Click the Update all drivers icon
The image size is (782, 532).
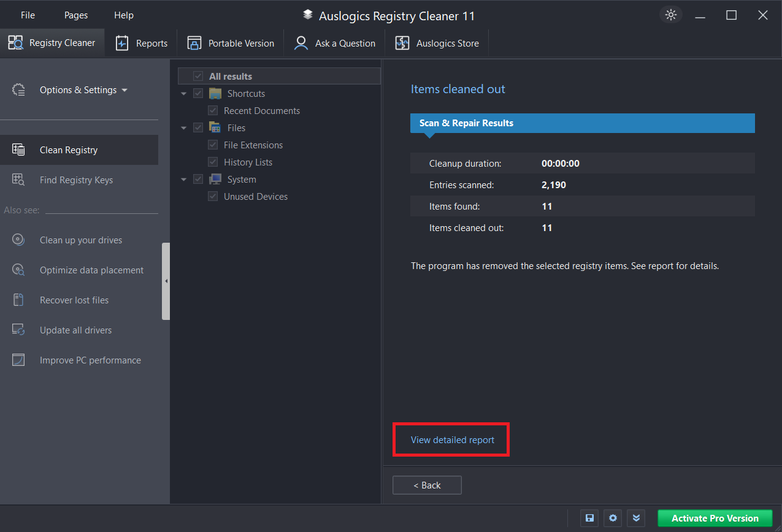[18, 330]
